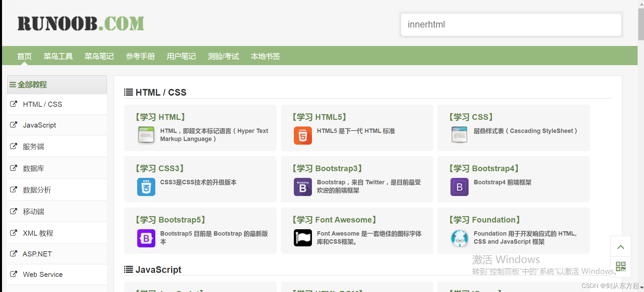Click the CSS3 blue shield icon
Viewport: 644px width, 292px height.
tap(146, 187)
